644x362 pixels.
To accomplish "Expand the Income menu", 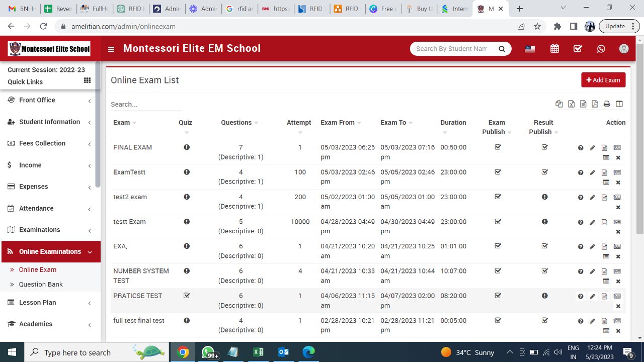I will tap(50, 165).
